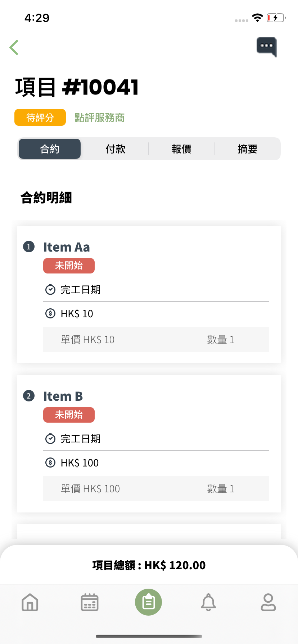Click the 點評服務商 link

(100, 118)
